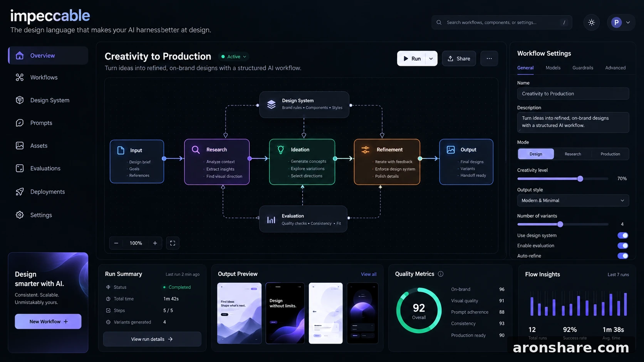The image size is (644, 362).
Task: Select the Design mode option
Action: [536, 154]
